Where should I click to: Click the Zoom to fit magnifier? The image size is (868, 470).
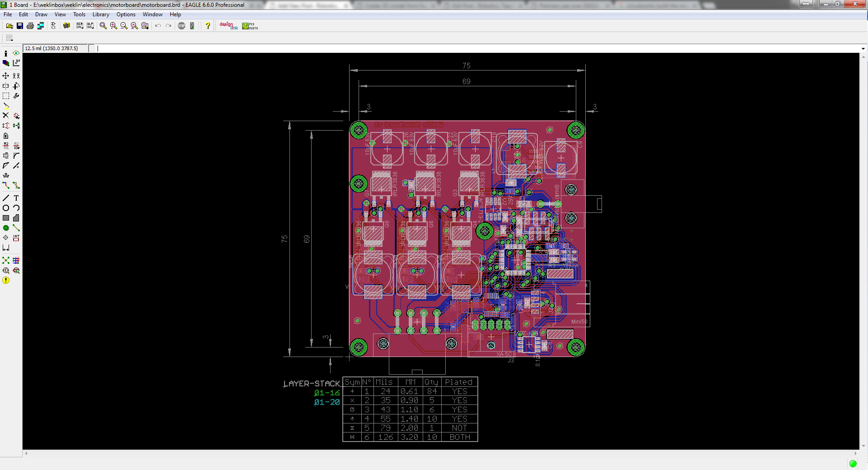point(103,26)
